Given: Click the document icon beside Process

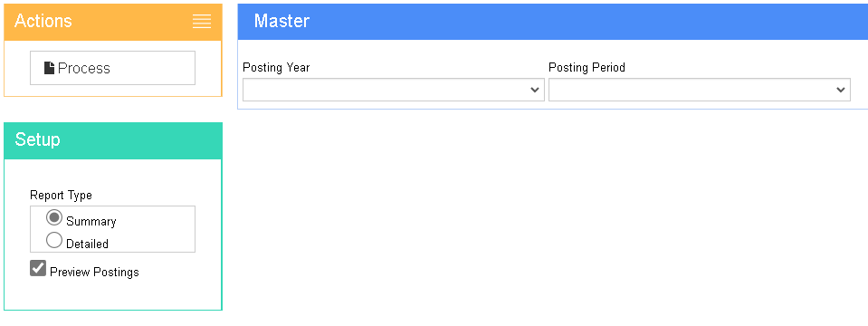Looking at the screenshot, I should point(49,68).
